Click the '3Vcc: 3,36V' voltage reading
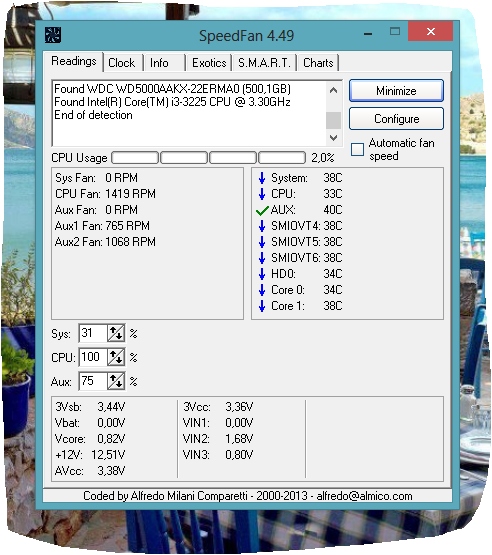Screen dimensions: 492x555 click(218, 407)
